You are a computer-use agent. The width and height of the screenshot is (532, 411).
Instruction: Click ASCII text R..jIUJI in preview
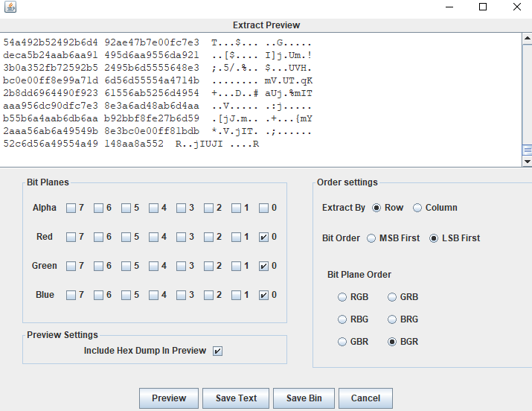pos(199,144)
